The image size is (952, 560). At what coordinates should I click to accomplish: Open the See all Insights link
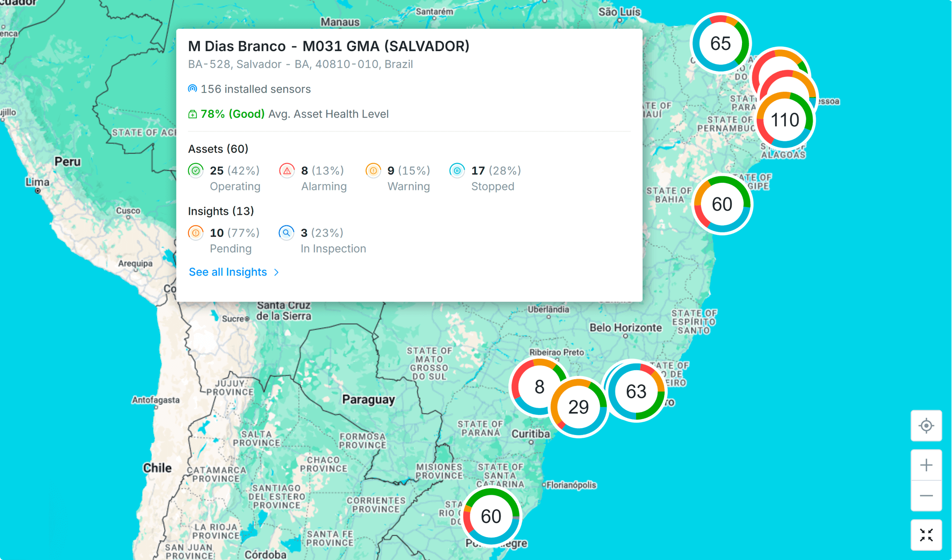(227, 272)
